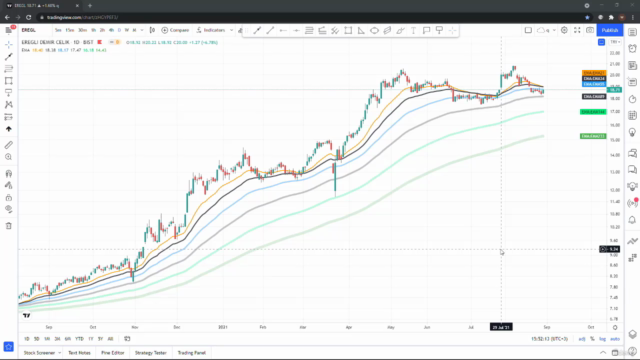Viewport: 640px width, 360px height.
Task: Select the 15m timeframe
Action: 70,30
